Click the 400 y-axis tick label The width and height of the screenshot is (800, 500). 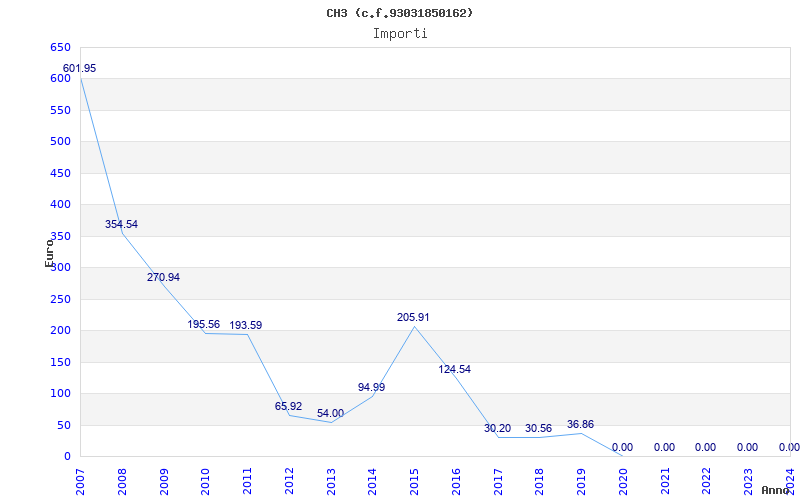tap(60, 205)
